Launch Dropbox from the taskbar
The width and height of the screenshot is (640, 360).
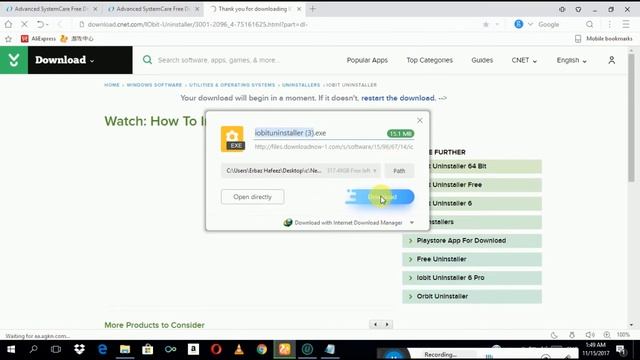click(x=79, y=349)
